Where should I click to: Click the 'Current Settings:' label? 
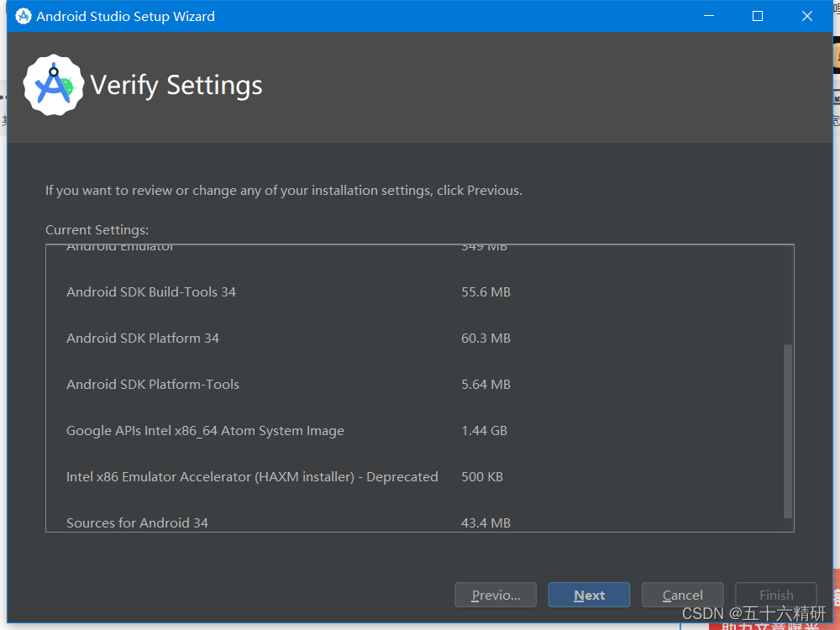(97, 230)
